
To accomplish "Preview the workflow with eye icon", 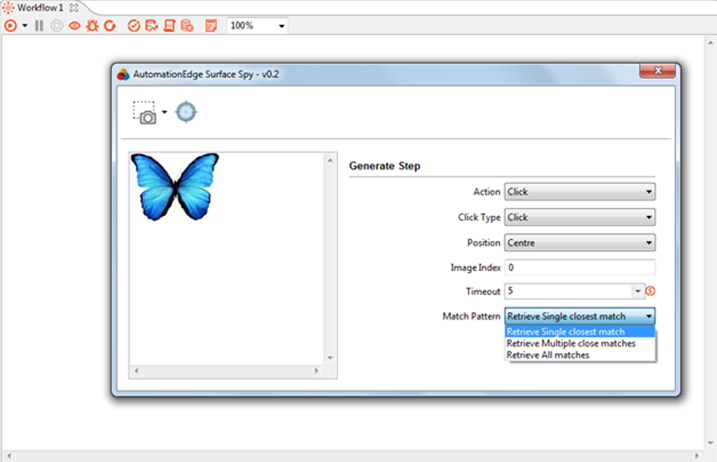I will click(75, 26).
